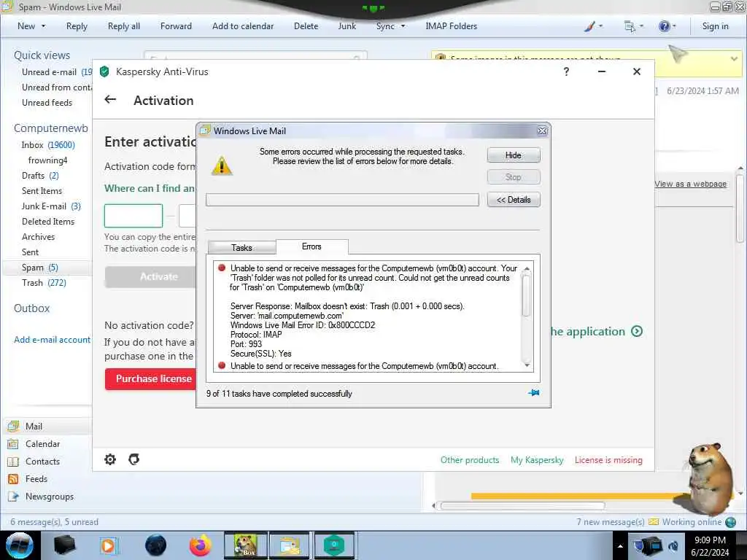Image resolution: width=747 pixels, height=560 pixels.
Task: Go back using the Activation arrow
Action: [111, 99]
